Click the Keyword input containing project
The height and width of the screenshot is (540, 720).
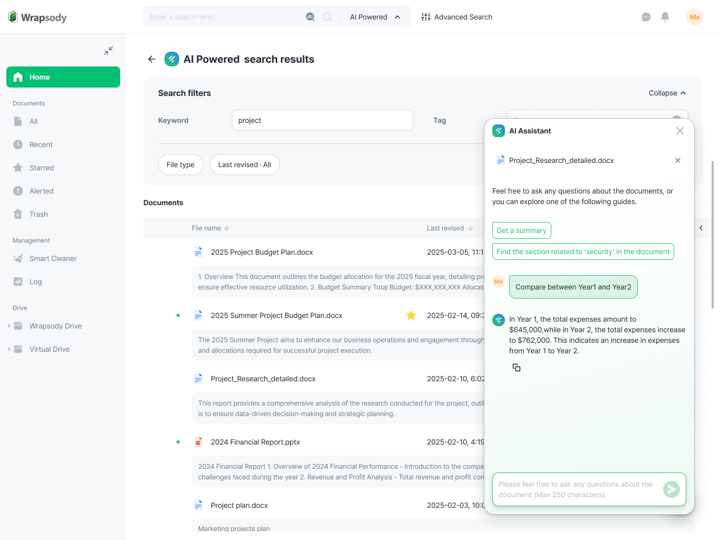322,120
